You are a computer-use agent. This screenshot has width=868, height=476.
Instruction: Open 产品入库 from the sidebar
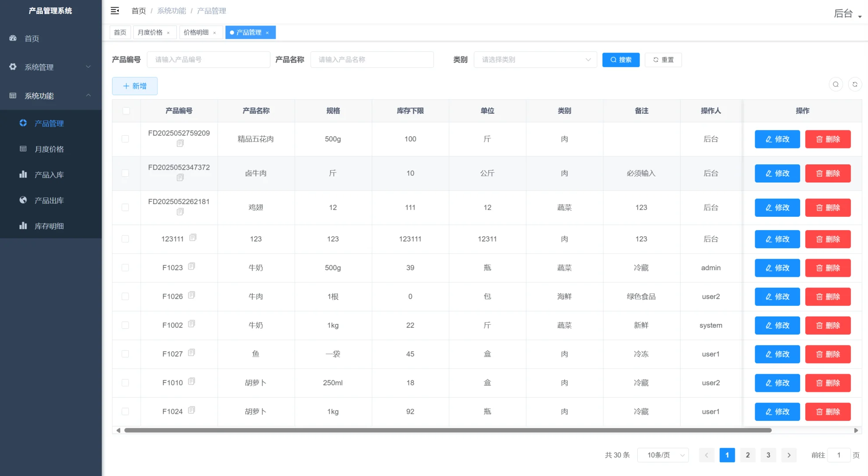[x=49, y=175]
